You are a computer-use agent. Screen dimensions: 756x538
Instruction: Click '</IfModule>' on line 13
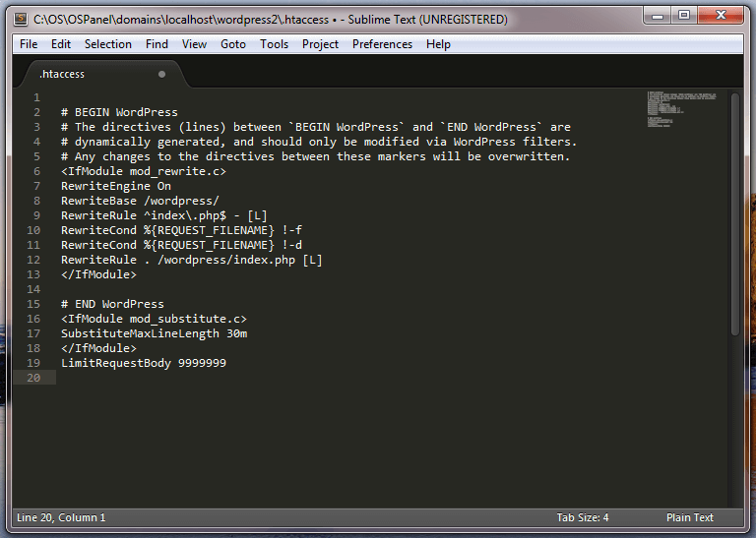pyautogui.click(x=98, y=274)
